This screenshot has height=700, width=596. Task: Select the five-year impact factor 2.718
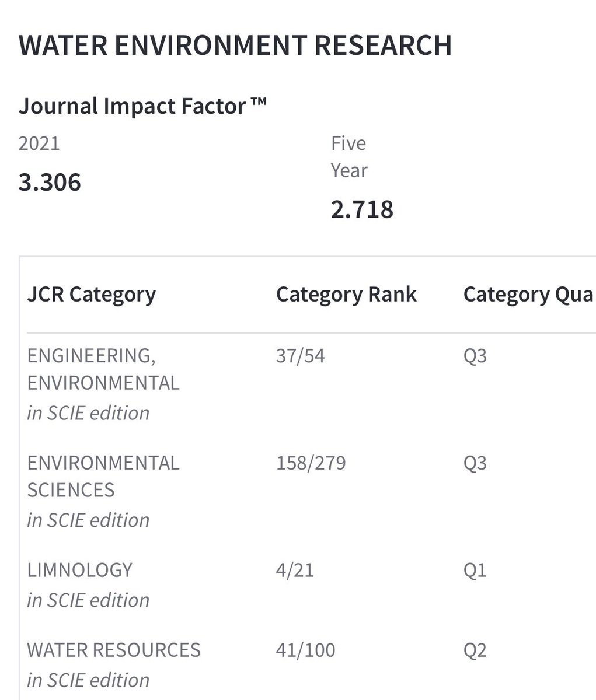(x=362, y=209)
